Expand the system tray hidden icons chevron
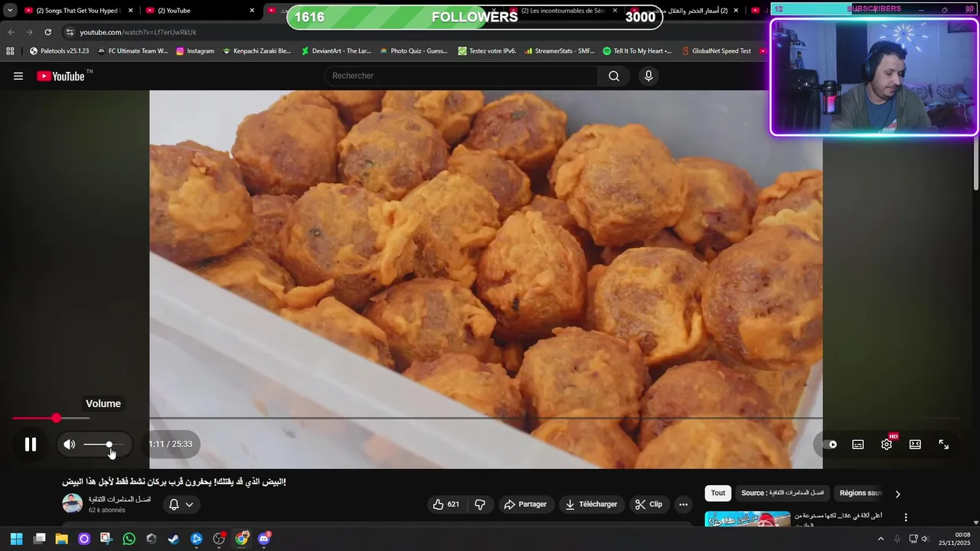The height and width of the screenshot is (551, 980). pos(880,539)
